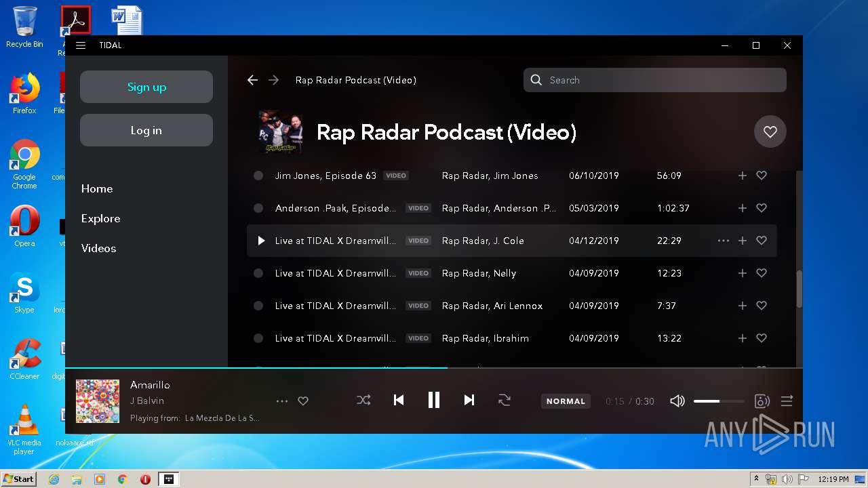Show hidden system tray icons
This screenshot has width=868, height=488.
tap(757, 479)
